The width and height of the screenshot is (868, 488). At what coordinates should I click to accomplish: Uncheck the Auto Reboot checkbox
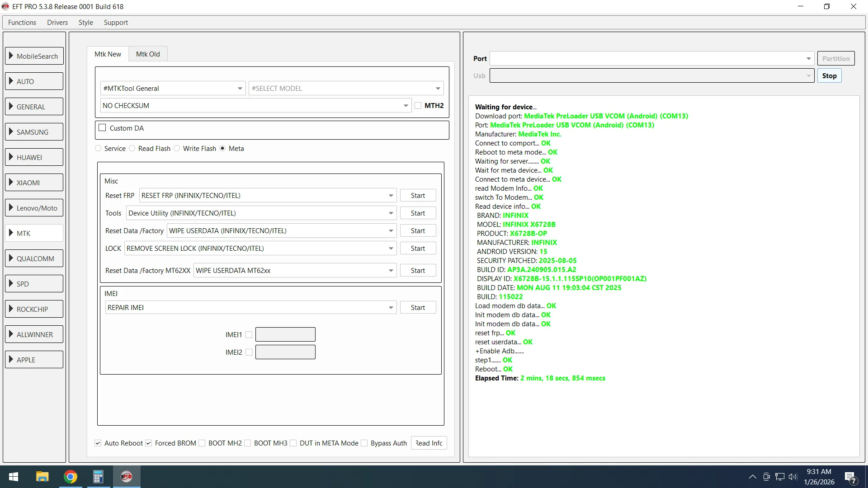click(98, 443)
